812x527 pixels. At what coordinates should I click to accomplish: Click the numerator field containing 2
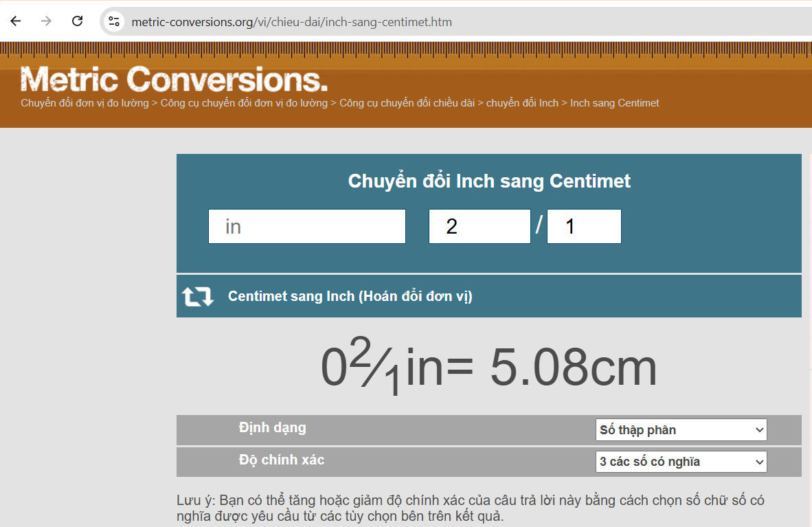click(x=480, y=227)
